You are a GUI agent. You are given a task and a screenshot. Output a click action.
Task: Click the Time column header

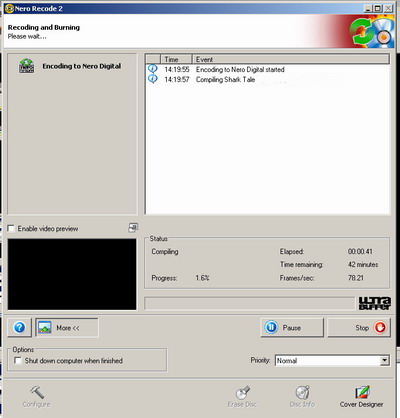coord(176,59)
